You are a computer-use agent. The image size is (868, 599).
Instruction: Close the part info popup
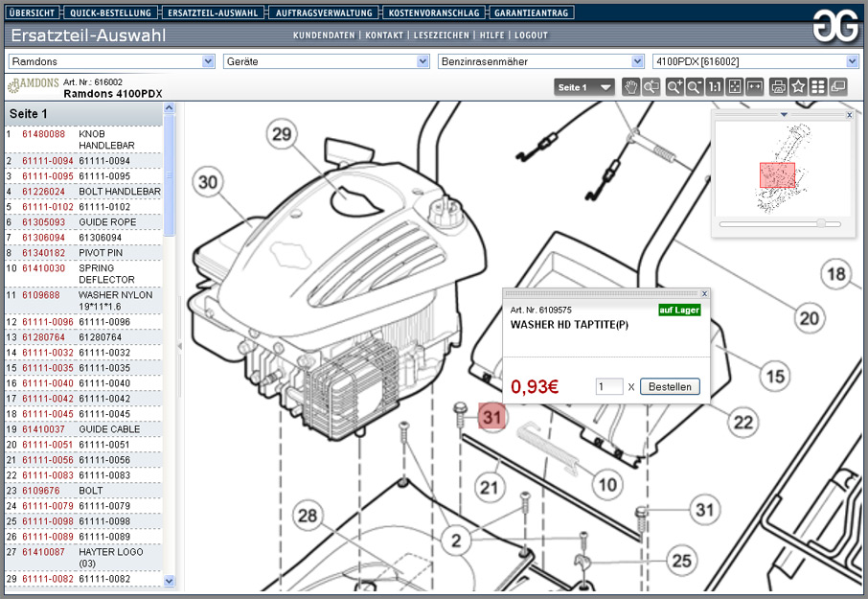pos(704,293)
